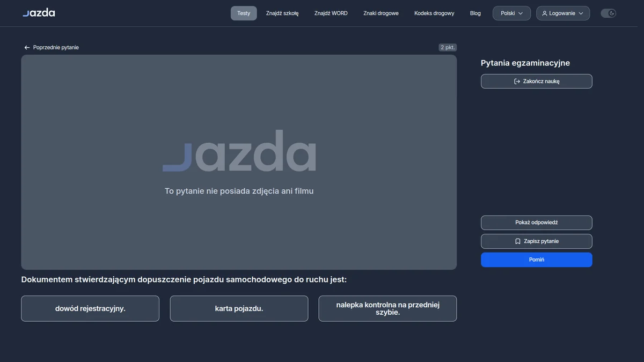
Task: Open Znaki drogowe section
Action: pos(381,13)
